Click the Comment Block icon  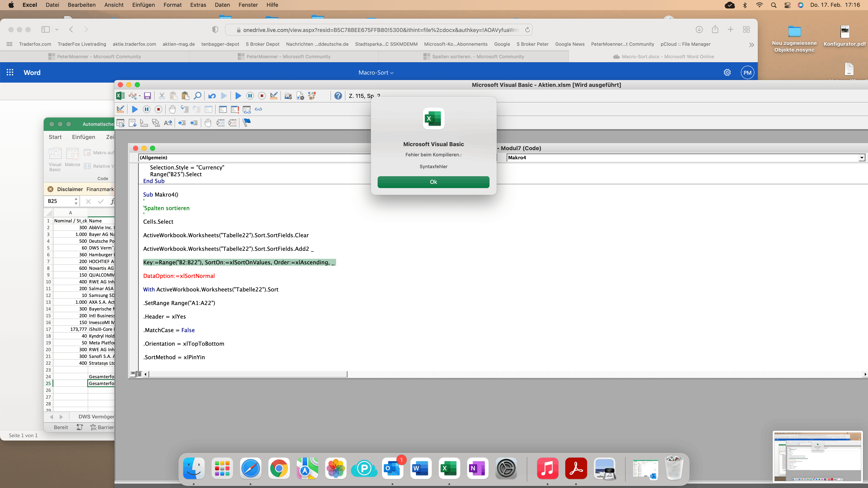pos(220,123)
